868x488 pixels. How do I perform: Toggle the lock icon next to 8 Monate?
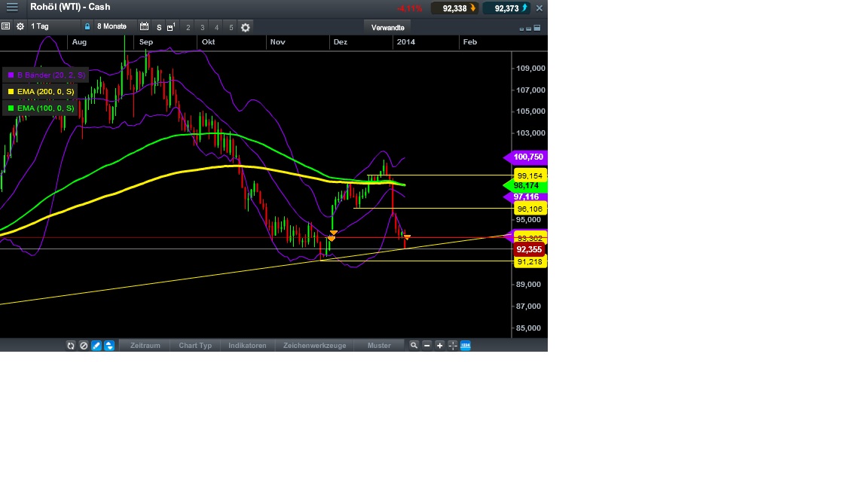[87, 26]
